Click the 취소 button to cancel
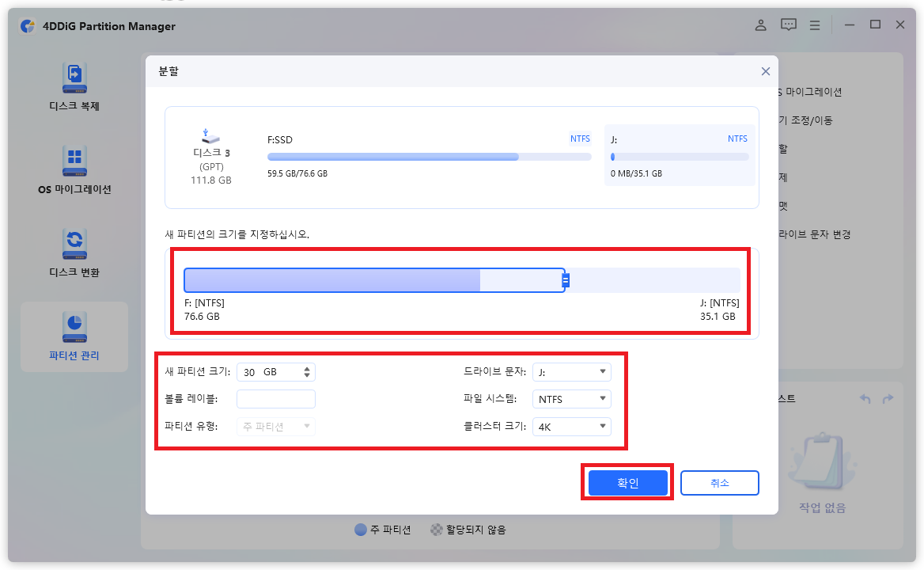Viewport: 924px width, 570px height. click(719, 482)
